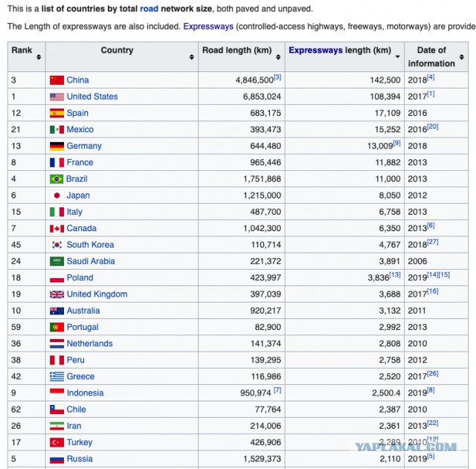476x469 pixels.
Task: Open the Spain country link
Action: click(x=77, y=113)
